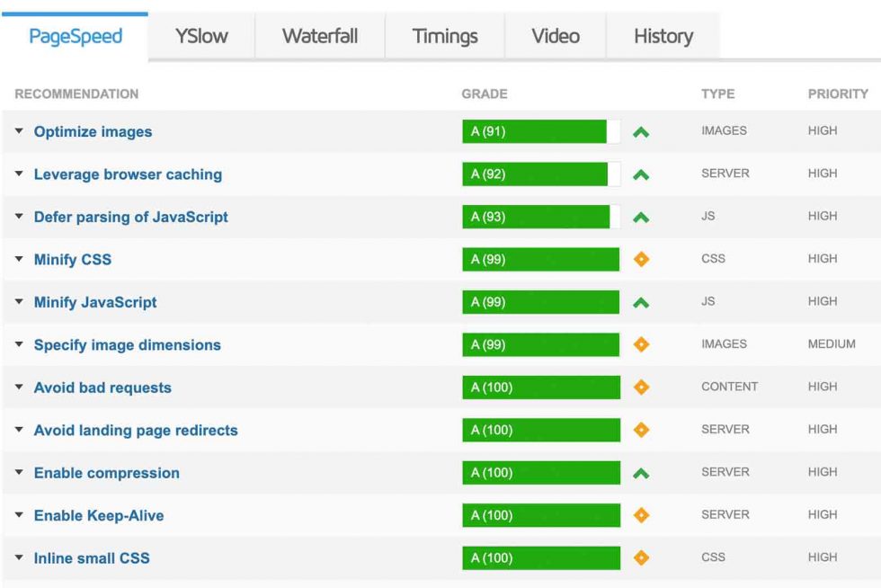Open the History tab
The image size is (881, 588).
(663, 37)
